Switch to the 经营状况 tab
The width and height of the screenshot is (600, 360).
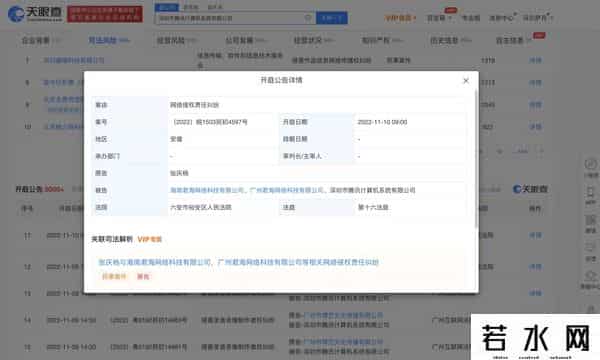314,40
